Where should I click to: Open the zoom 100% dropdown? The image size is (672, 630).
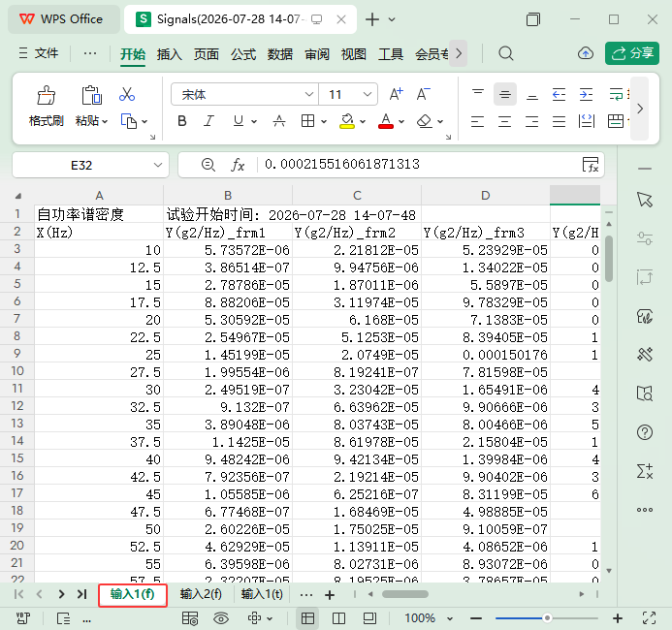pos(450,618)
